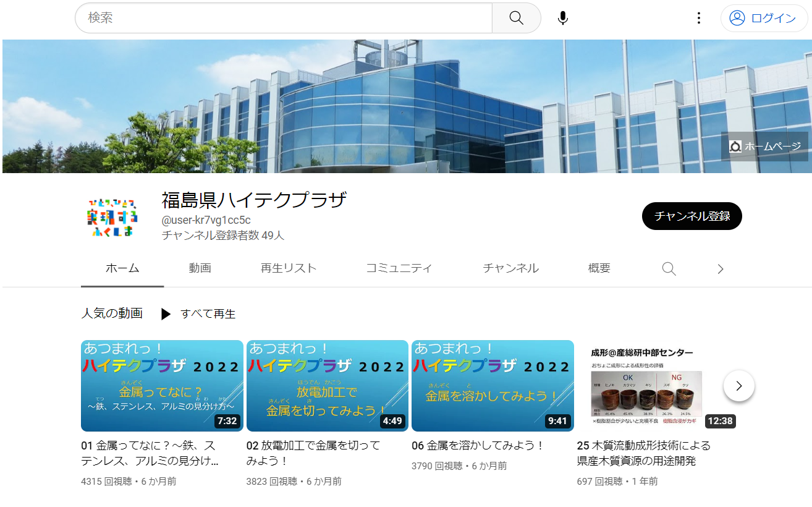Select the コミュニティ tab
Image resolution: width=812 pixels, height=507 pixels.
coord(399,268)
